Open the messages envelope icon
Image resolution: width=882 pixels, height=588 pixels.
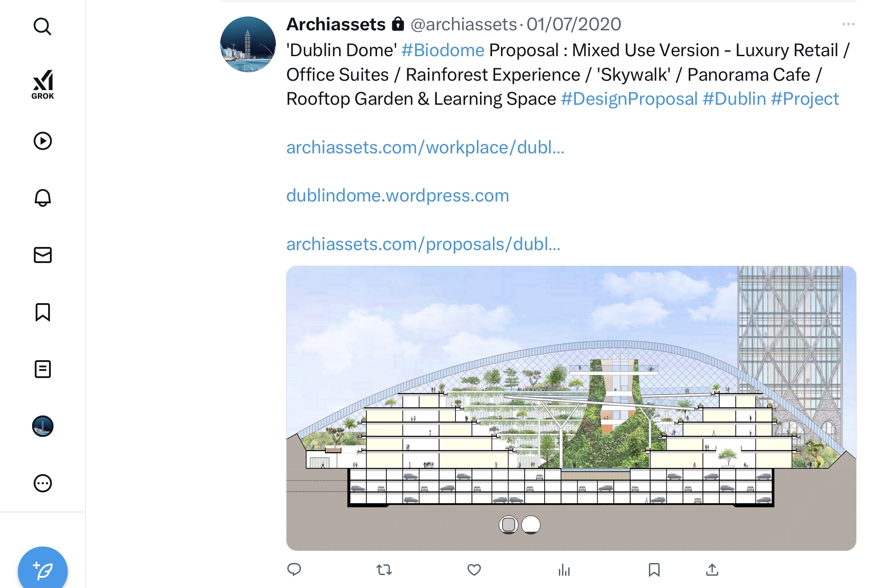coord(43,255)
